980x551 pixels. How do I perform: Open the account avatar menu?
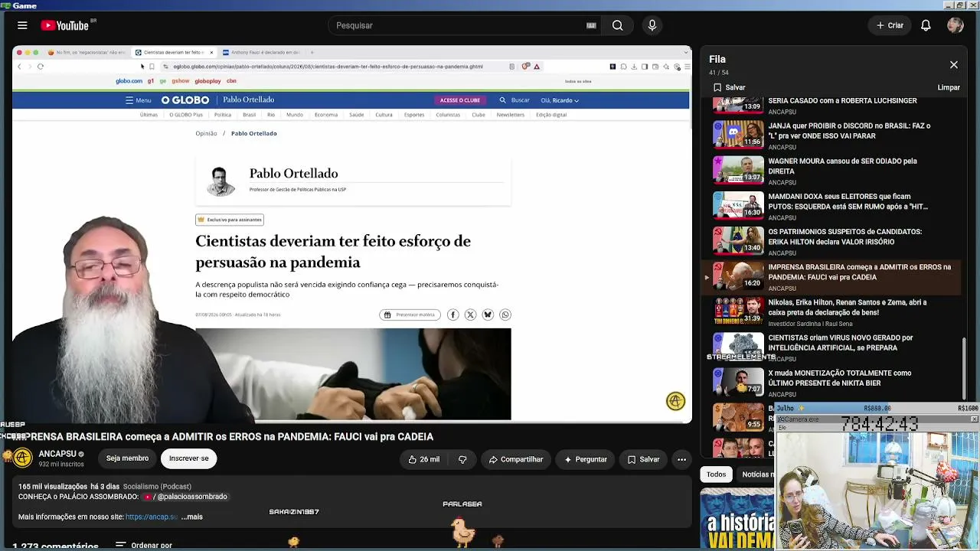(x=955, y=25)
